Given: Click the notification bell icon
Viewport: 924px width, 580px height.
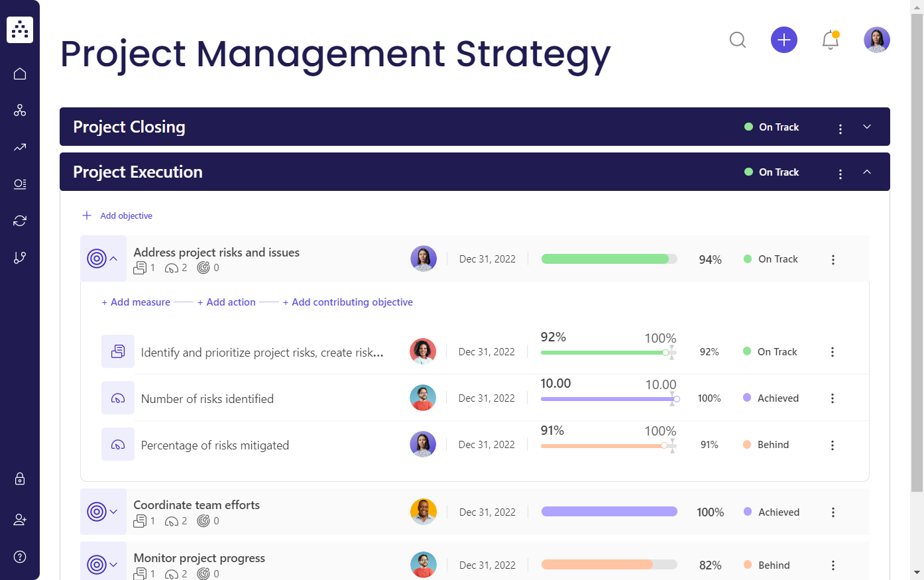Looking at the screenshot, I should (x=831, y=40).
